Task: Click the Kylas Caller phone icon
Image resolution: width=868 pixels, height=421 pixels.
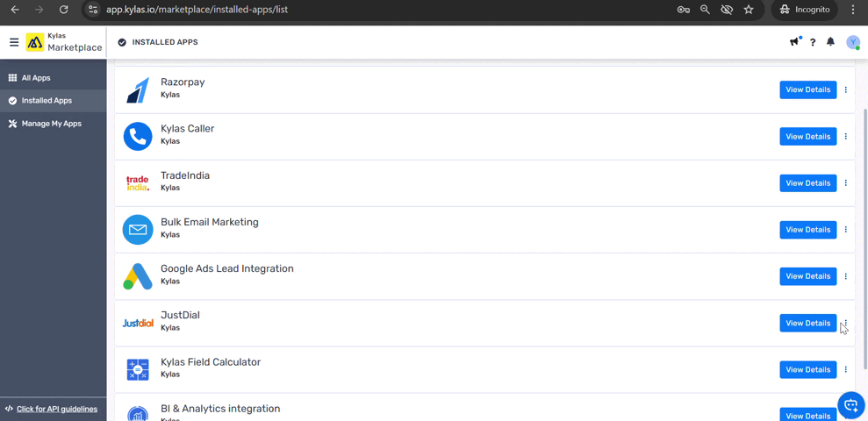Action: tap(138, 137)
